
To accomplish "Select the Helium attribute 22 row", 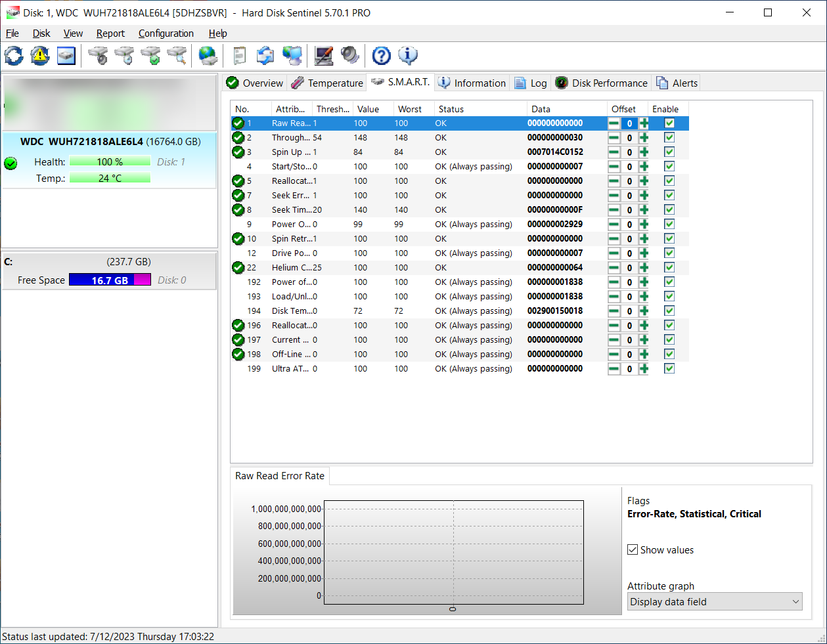I will pyautogui.click(x=394, y=268).
